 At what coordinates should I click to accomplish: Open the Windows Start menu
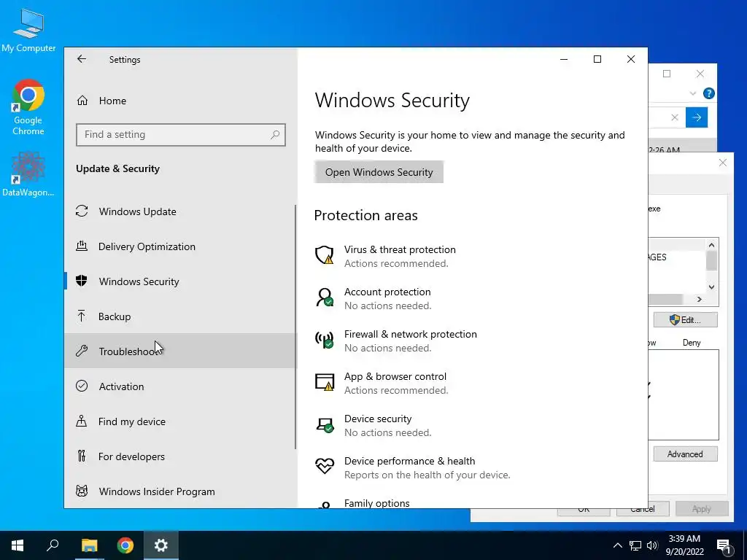point(18,545)
